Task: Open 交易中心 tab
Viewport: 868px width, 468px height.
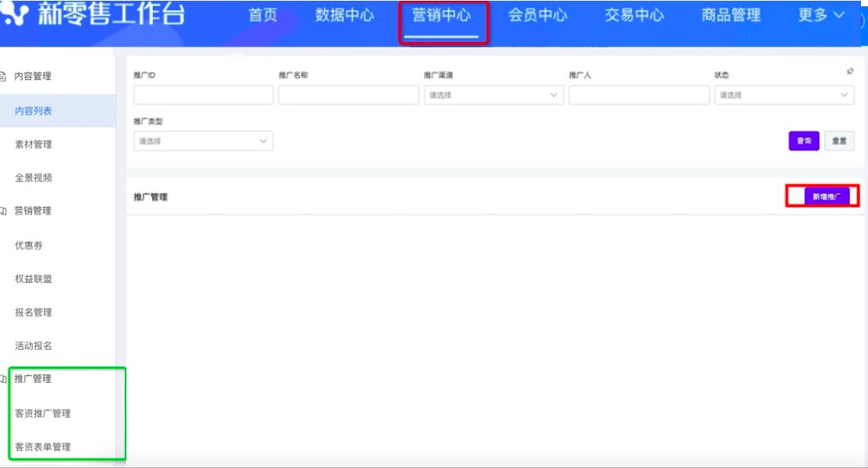Action: [x=635, y=15]
